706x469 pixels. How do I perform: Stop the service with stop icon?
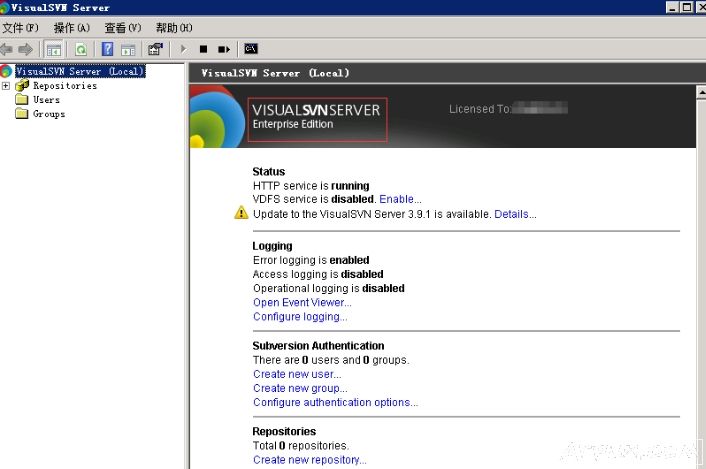pyautogui.click(x=204, y=49)
